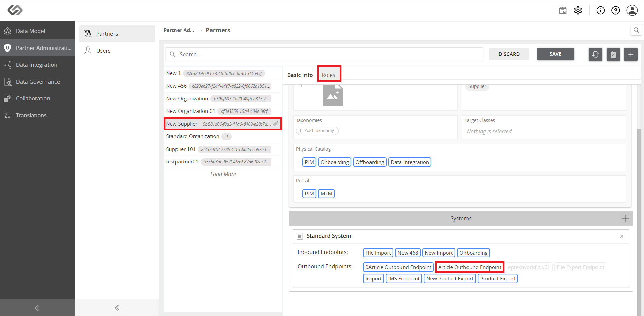Image resolution: width=644 pixels, height=316 pixels.
Task: Click the DISCARD button
Action: tap(509, 54)
